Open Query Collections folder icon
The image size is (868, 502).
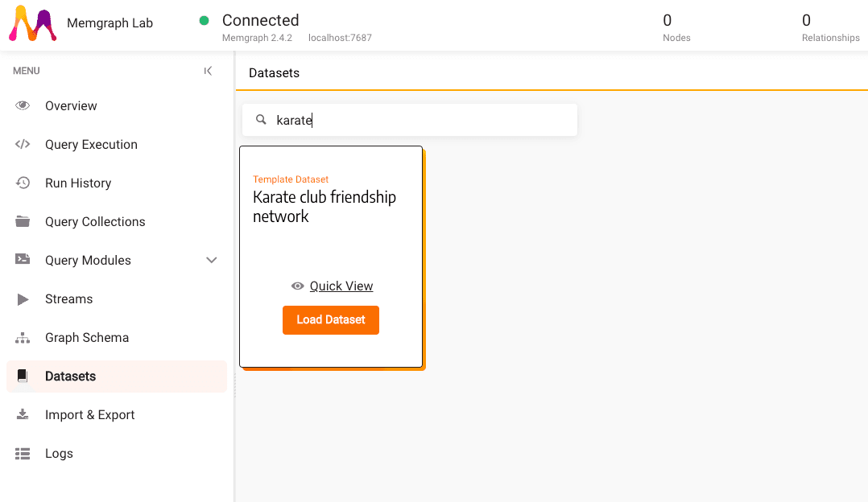pyautogui.click(x=23, y=221)
